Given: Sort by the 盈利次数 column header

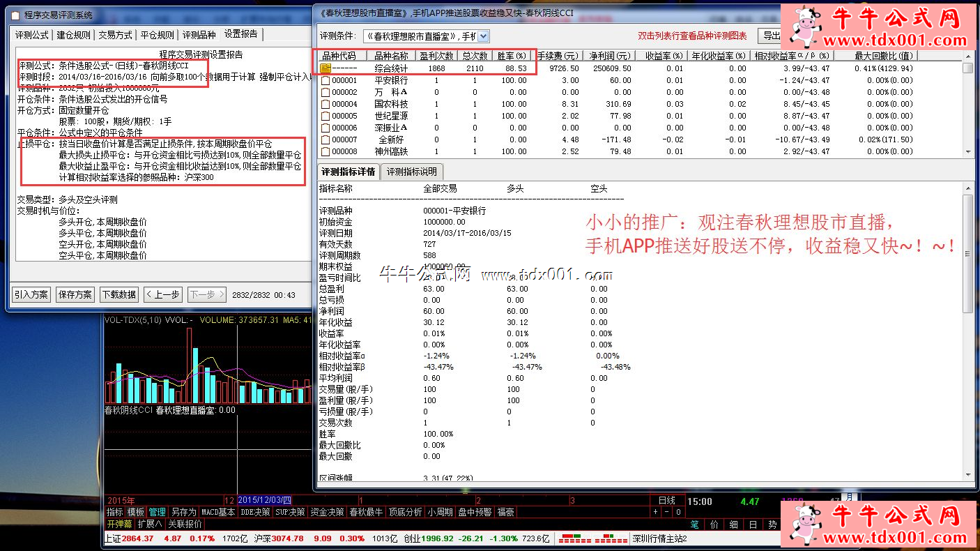Looking at the screenshot, I should [x=437, y=55].
